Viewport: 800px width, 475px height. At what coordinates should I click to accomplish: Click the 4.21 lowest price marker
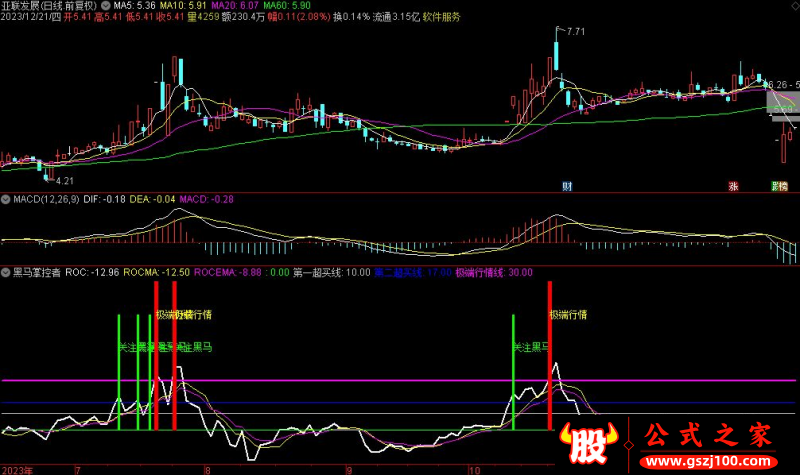tap(64, 180)
